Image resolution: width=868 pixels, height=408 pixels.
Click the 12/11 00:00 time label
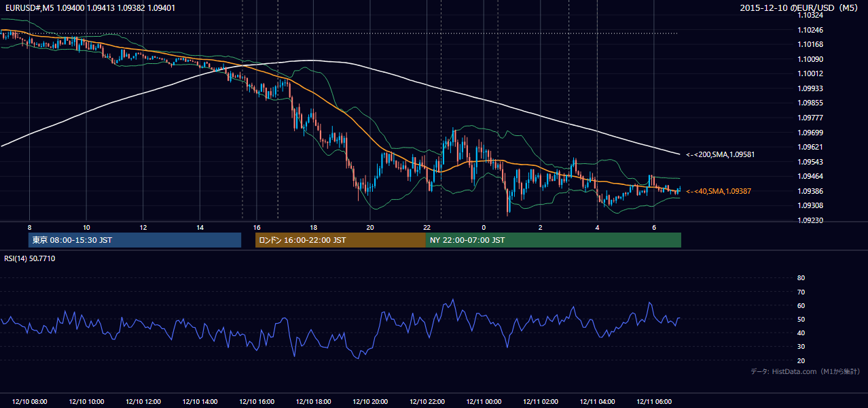pos(484,402)
